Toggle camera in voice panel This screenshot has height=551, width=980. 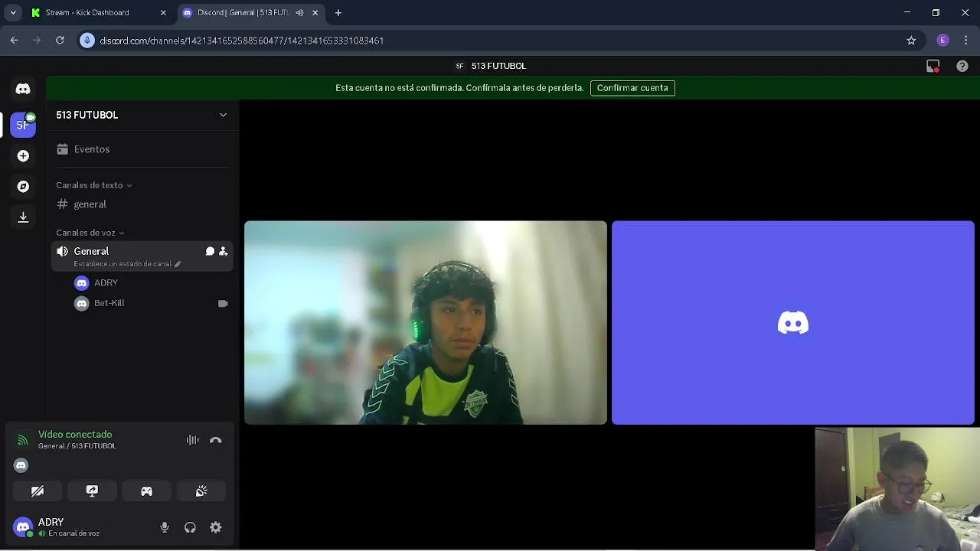click(38, 491)
